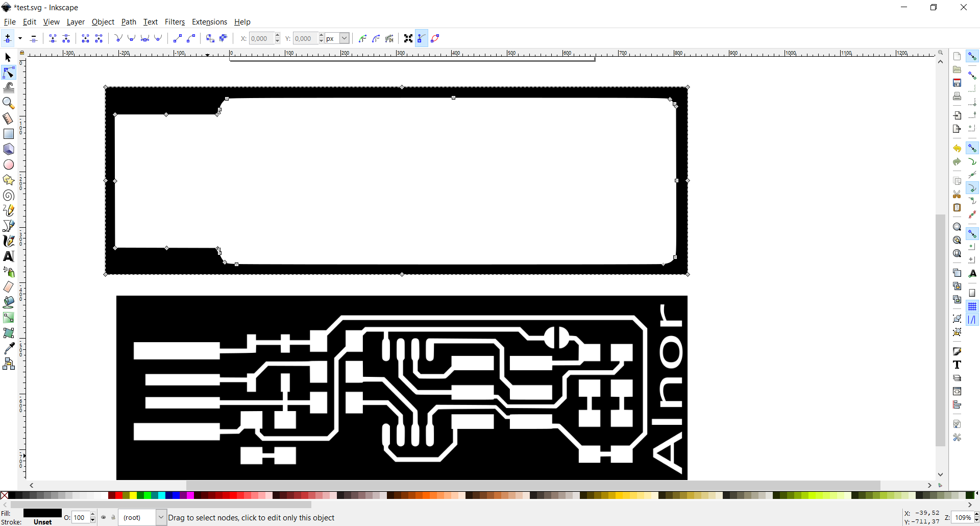
Task: Open XML editor icon
Action: (957, 391)
